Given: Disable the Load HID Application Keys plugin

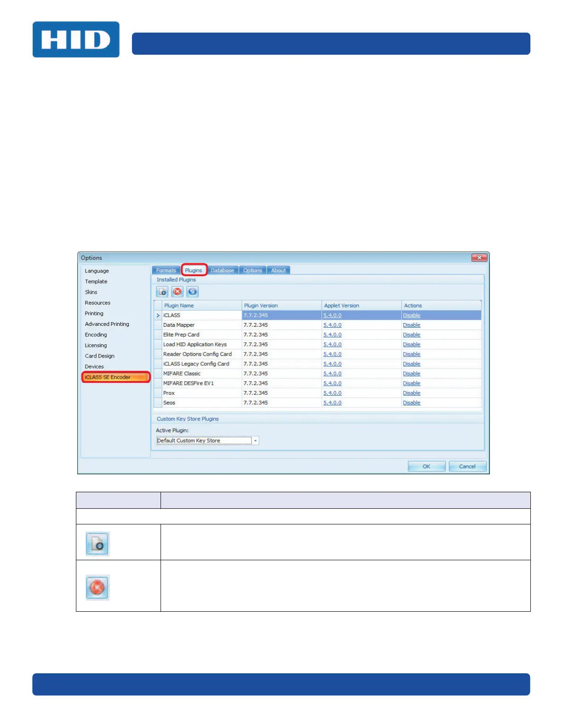Looking at the screenshot, I should pos(412,344).
